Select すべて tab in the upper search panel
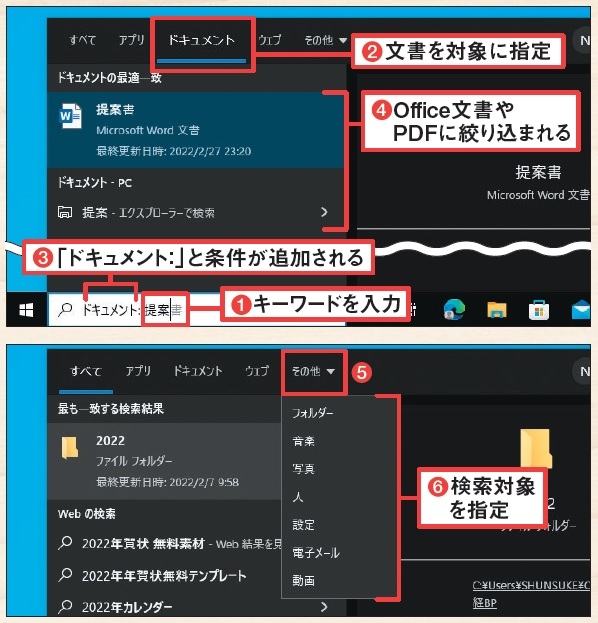 click(x=83, y=40)
